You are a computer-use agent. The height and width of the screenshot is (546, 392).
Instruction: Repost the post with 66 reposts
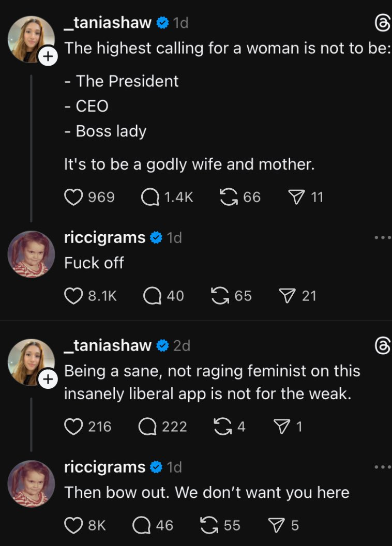coord(227,197)
